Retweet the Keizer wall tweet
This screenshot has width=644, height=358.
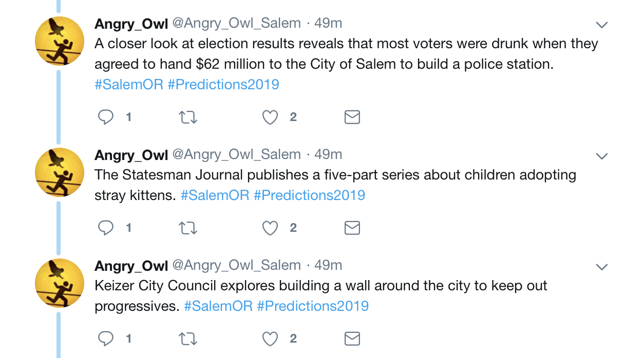point(188,339)
